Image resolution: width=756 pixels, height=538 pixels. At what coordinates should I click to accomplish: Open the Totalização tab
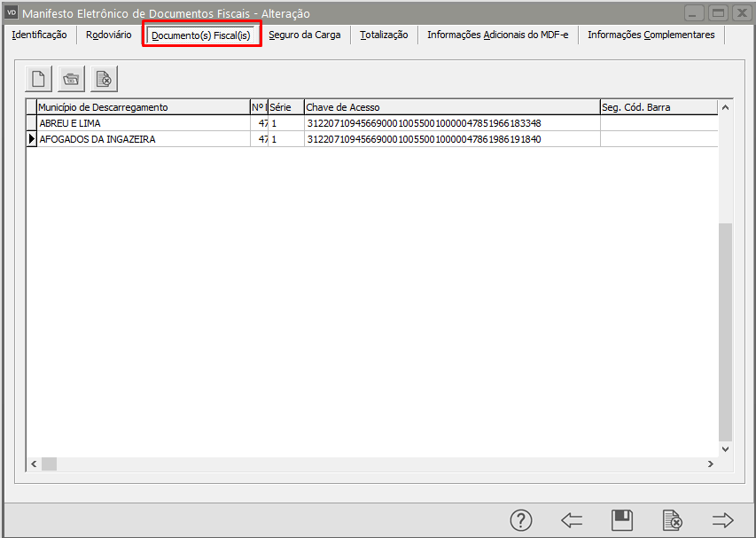384,35
